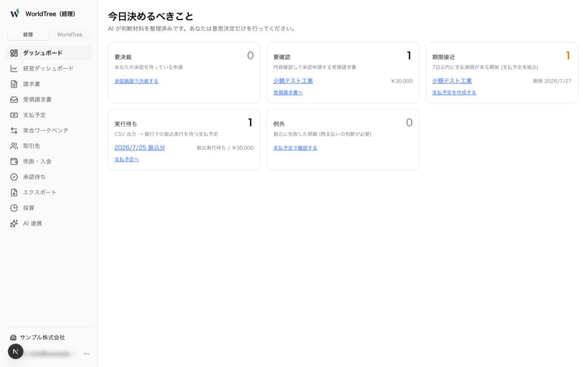Click the 例外 card title
Image resolution: width=588 pixels, height=367 pixels.
tap(279, 124)
